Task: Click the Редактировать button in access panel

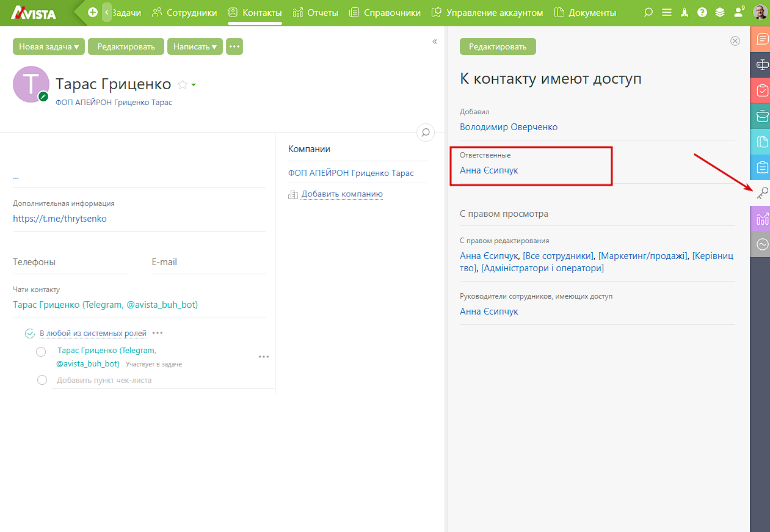Action: (498, 46)
